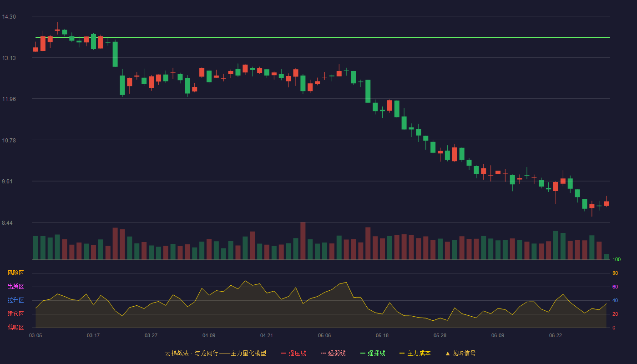Click the tallest red volume bar
Viewport: 637px width, 364px height.
[303, 241]
